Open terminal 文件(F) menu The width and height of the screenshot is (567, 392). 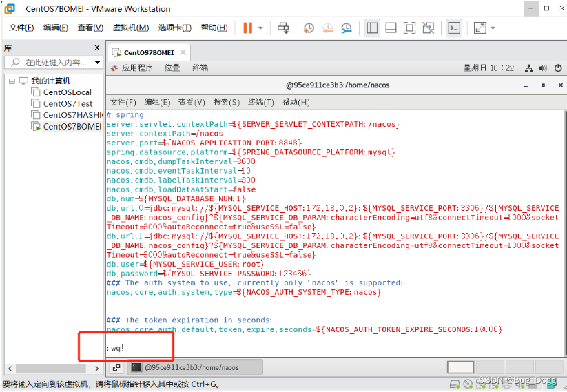tap(123, 103)
